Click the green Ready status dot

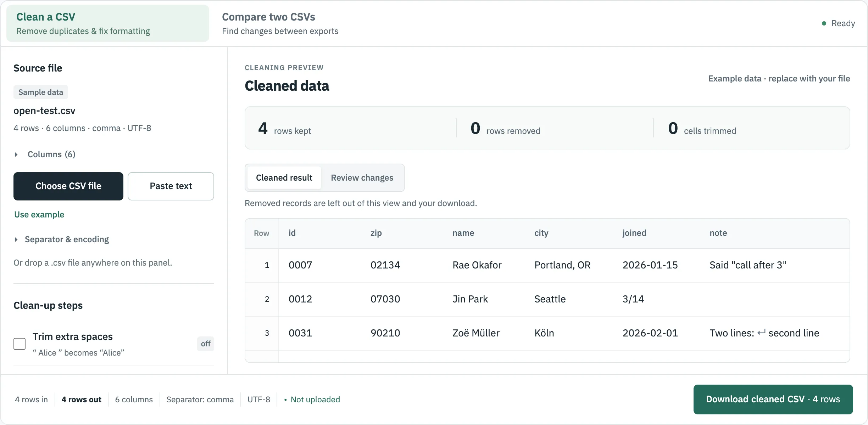[824, 23]
